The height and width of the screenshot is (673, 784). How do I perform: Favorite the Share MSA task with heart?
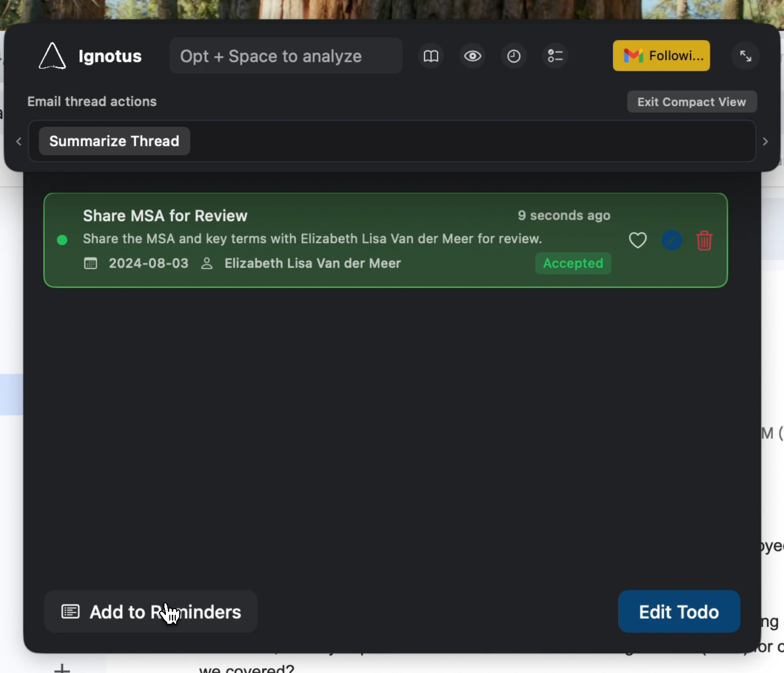[x=638, y=240]
